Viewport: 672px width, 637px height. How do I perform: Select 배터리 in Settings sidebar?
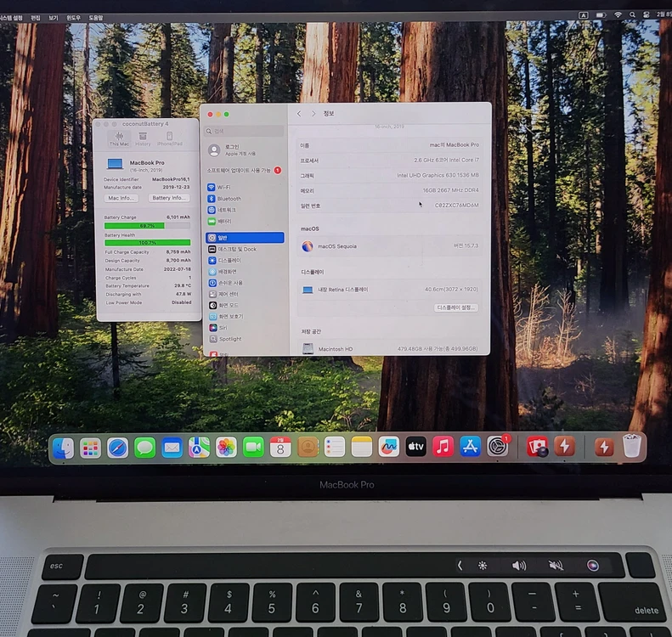point(245,222)
